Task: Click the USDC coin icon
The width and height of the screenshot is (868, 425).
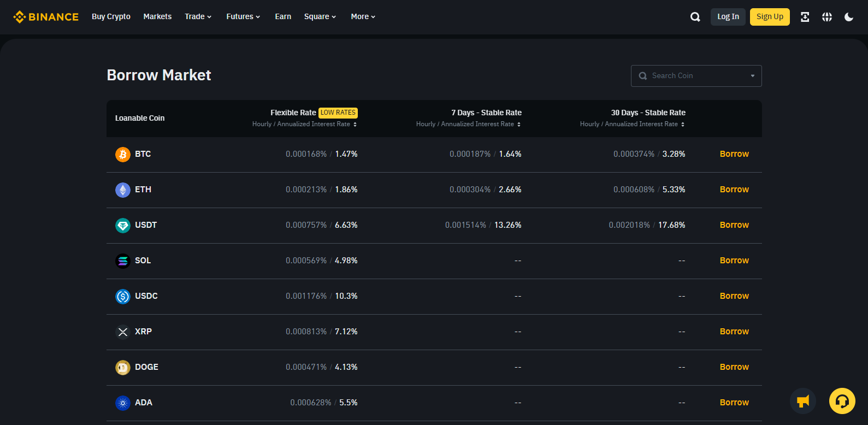Action: pyautogui.click(x=123, y=297)
